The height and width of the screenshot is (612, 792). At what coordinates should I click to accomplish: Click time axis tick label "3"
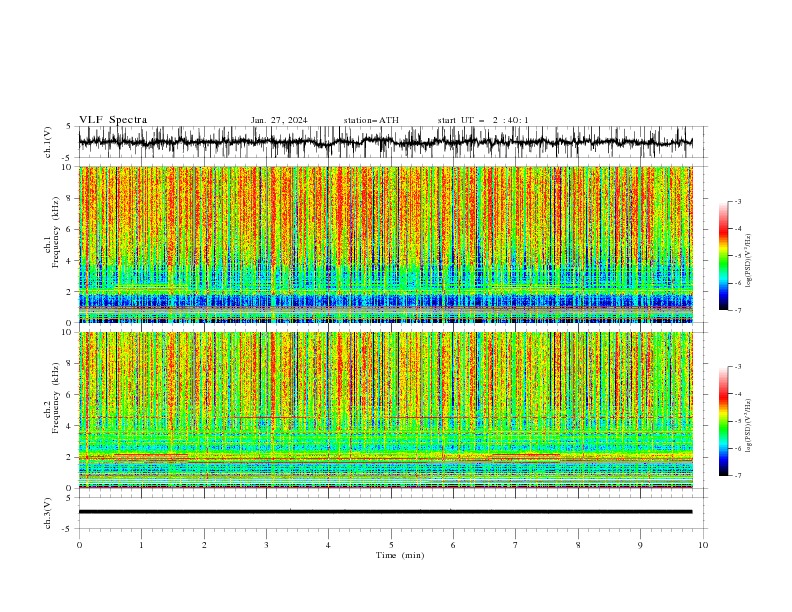click(266, 545)
